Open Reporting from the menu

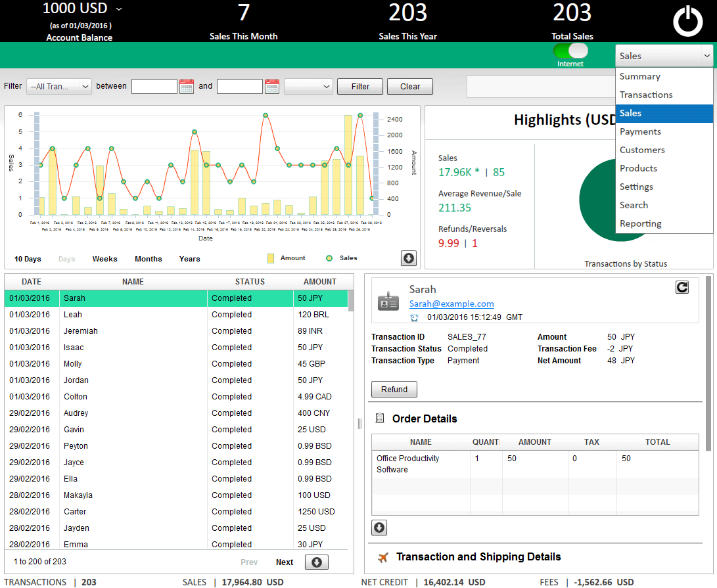pyautogui.click(x=664, y=223)
